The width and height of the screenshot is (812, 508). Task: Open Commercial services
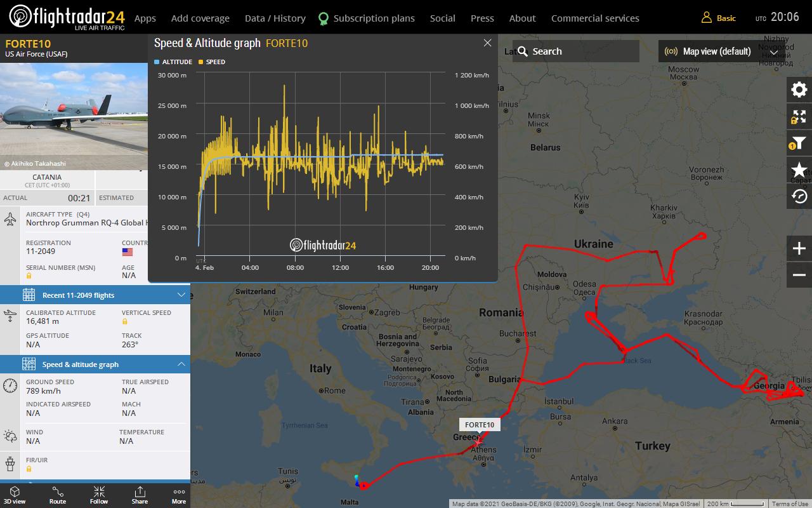[595, 18]
